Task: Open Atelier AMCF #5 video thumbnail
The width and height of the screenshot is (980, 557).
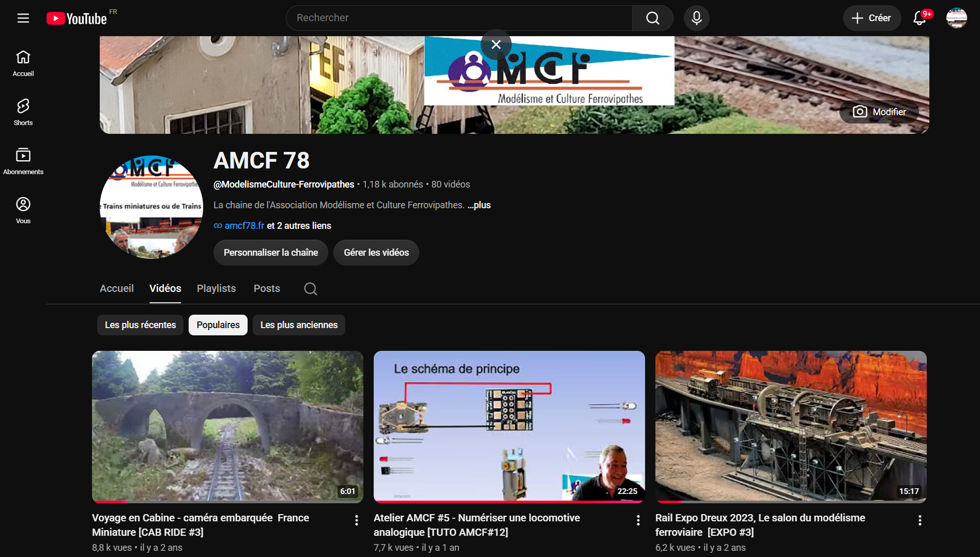Action: (x=509, y=427)
